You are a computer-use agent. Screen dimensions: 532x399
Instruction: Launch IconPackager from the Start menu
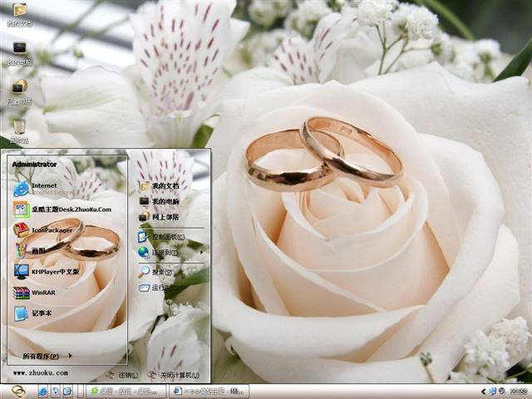(43, 229)
